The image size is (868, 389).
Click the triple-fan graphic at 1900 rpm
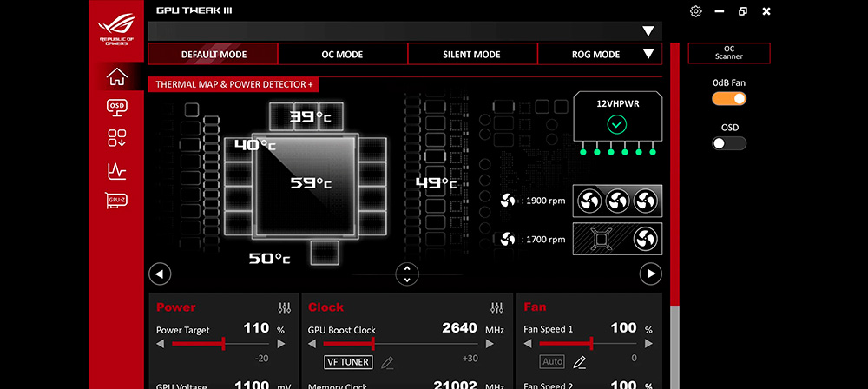click(x=617, y=201)
